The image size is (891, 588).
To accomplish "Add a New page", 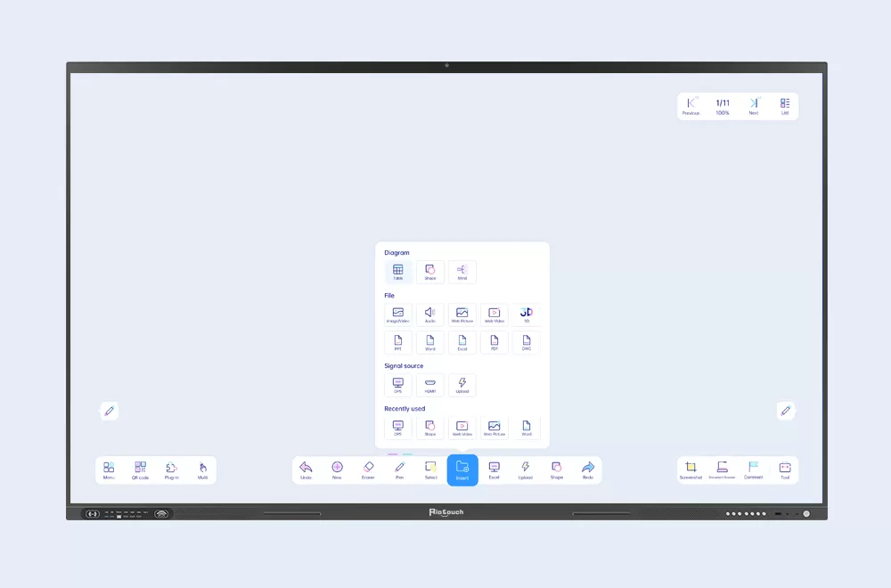I will [337, 470].
